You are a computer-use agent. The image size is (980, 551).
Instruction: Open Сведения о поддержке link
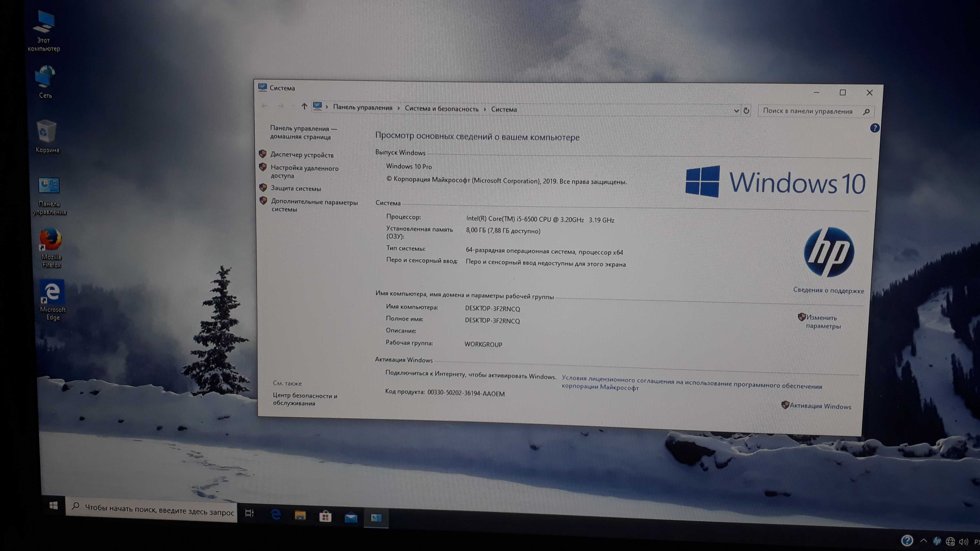click(828, 290)
